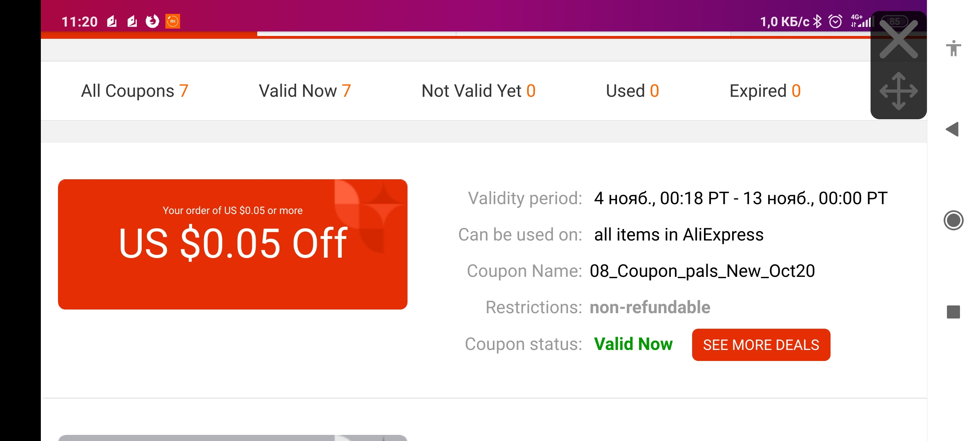Click the four-arrow move overlay icon

click(x=898, y=91)
